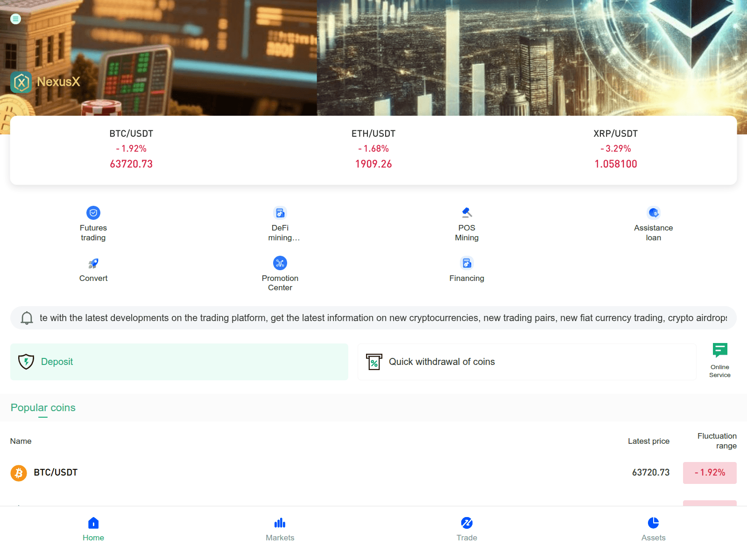The width and height of the screenshot is (747, 560).
Task: Click the notification bell icon
Action: pos(27,318)
